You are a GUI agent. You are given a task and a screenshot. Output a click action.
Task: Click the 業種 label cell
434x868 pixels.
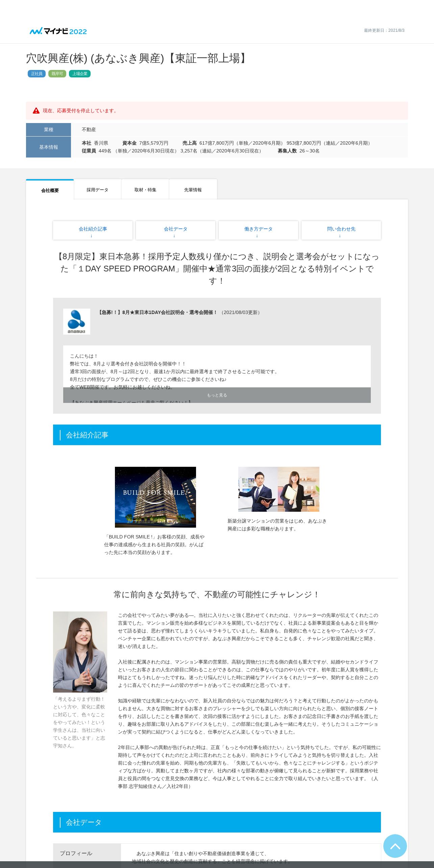[x=48, y=129]
